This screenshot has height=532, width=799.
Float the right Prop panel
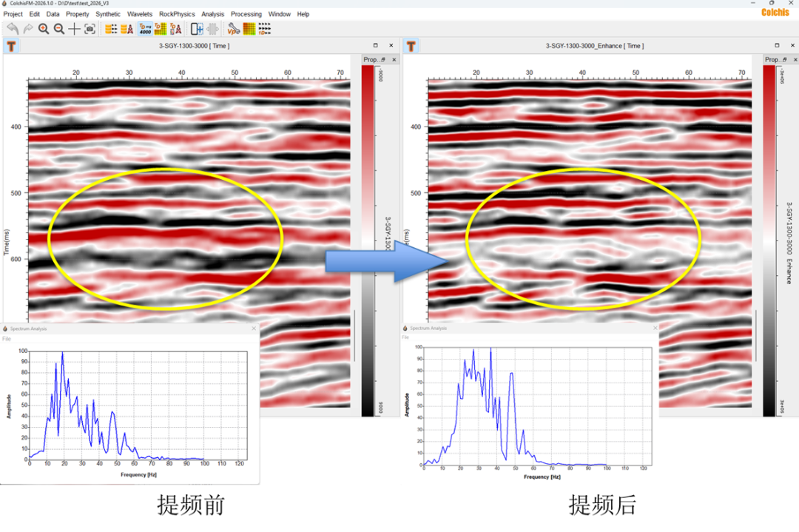pyautogui.click(x=785, y=59)
